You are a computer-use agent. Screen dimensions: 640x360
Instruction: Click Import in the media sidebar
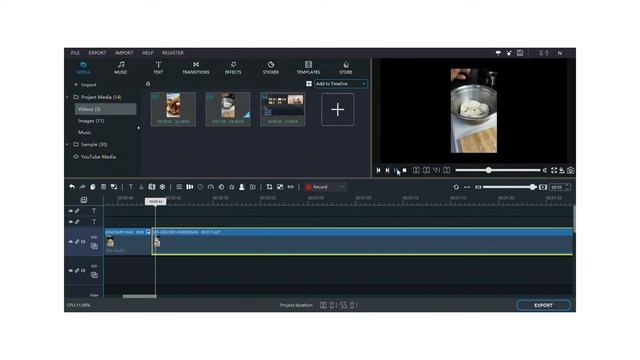[85, 85]
